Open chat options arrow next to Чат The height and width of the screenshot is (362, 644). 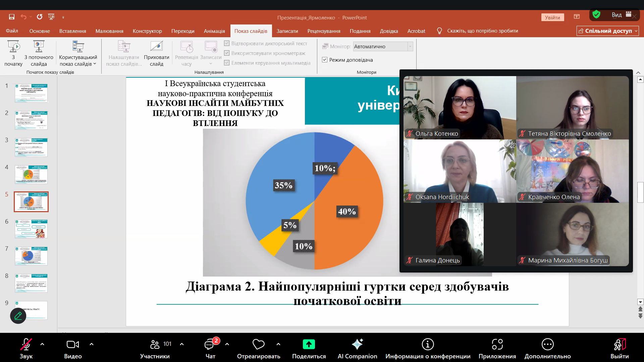tap(227, 344)
